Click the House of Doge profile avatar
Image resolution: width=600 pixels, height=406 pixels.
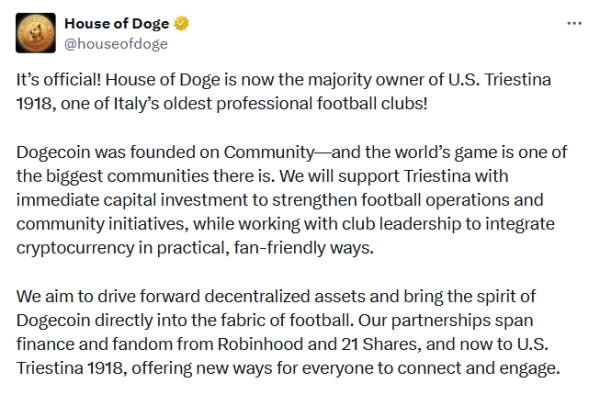pyautogui.click(x=36, y=32)
